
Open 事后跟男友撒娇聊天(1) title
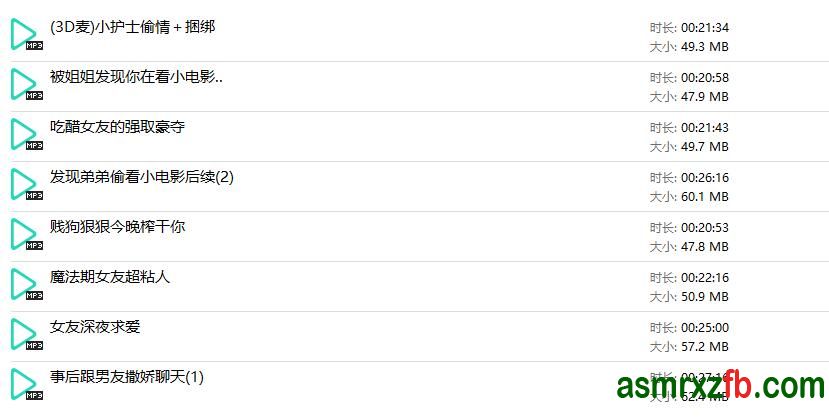(x=126, y=377)
